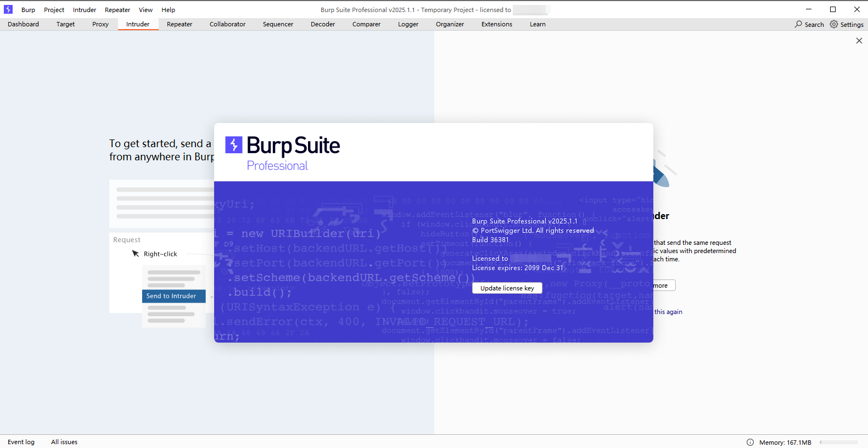Click the Settings label in top bar
Image resolution: width=868 pixels, height=448 pixels.
852,25
